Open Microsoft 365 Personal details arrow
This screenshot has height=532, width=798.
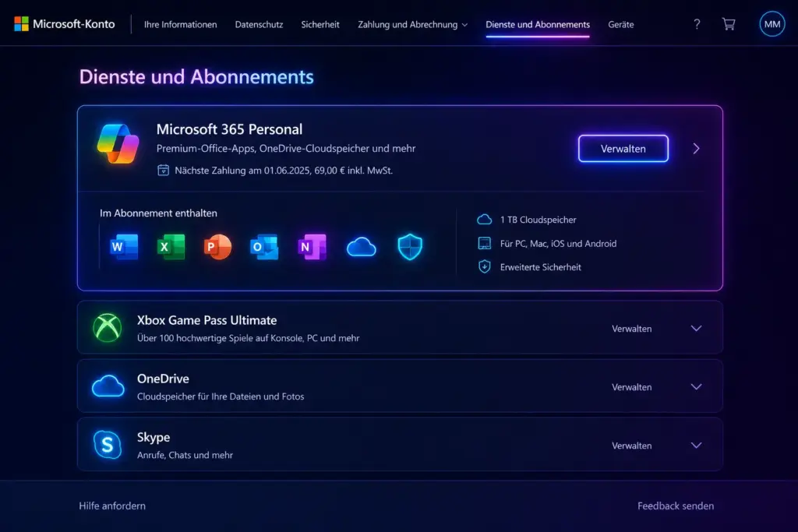pyautogui.click(x=696, y=149)
